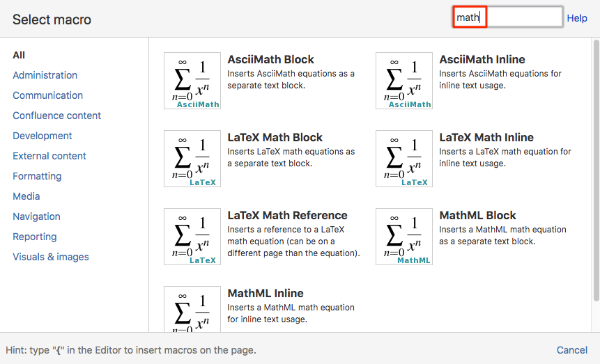Open the Visuals & images category

pyautogui.click(x=50, y=257)
